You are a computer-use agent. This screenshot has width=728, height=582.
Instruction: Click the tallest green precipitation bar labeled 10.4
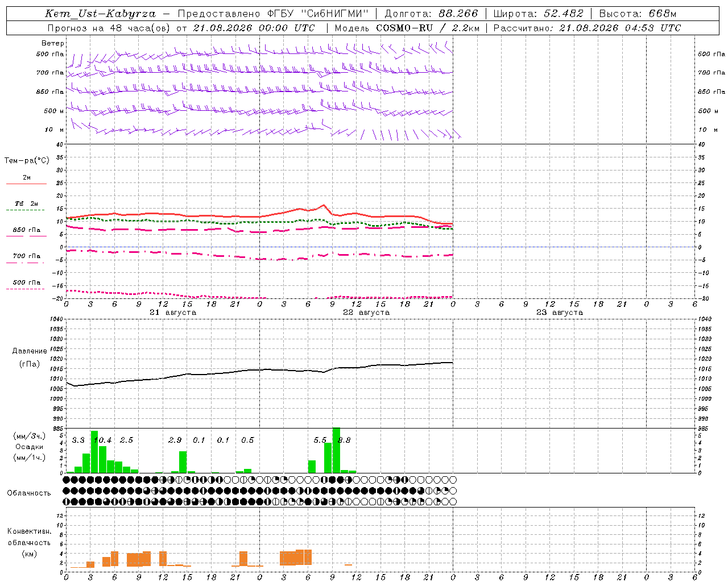(94, 452)
